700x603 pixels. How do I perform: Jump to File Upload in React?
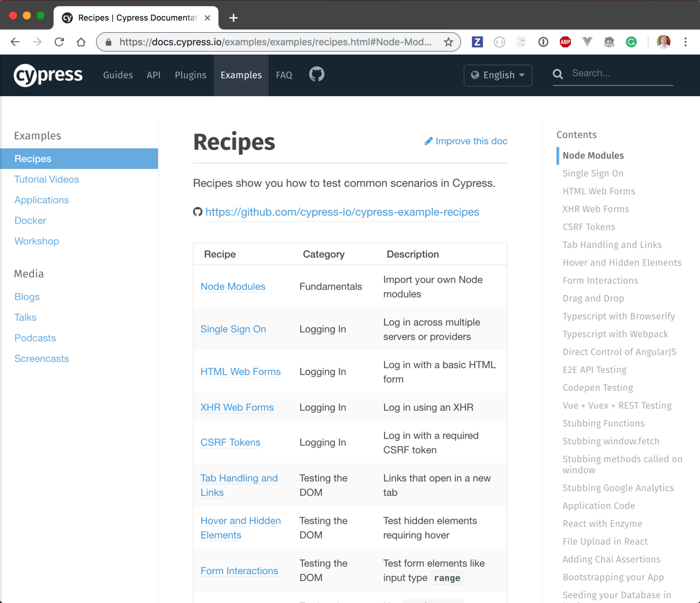[x=605, y=541]
